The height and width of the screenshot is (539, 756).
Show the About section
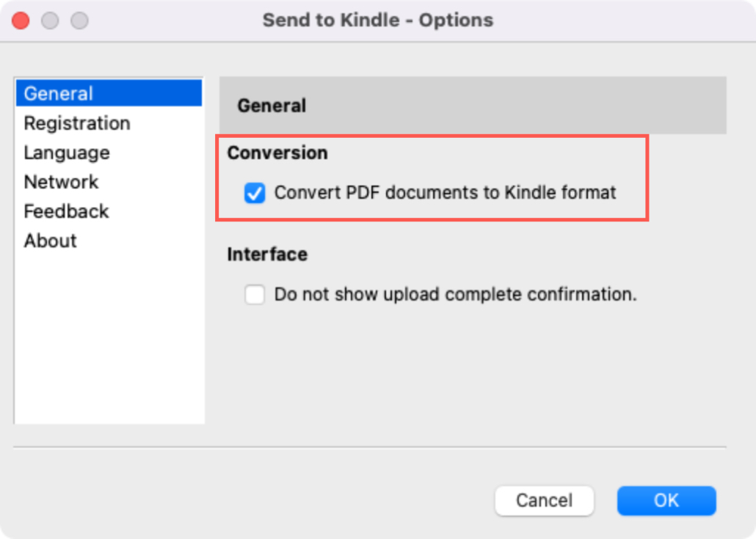click(x=50, y=241)
